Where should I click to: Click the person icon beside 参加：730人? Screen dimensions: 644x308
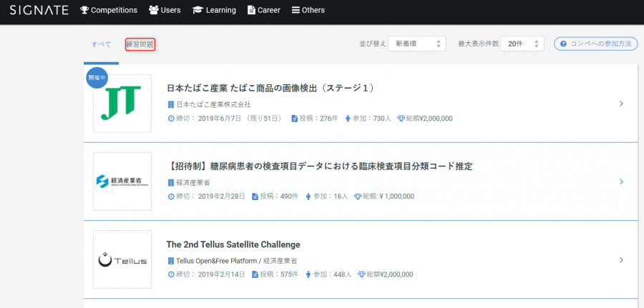click(x=348, y=119)
